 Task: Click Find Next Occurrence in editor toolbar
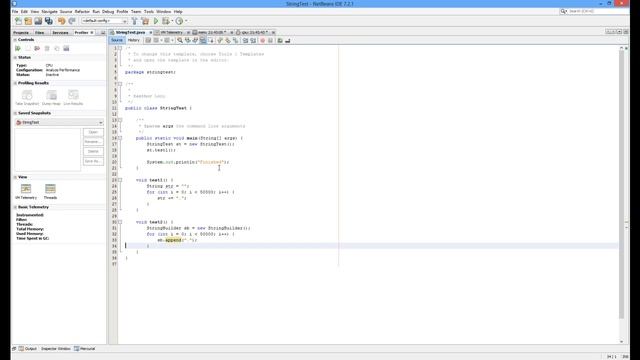195,40
